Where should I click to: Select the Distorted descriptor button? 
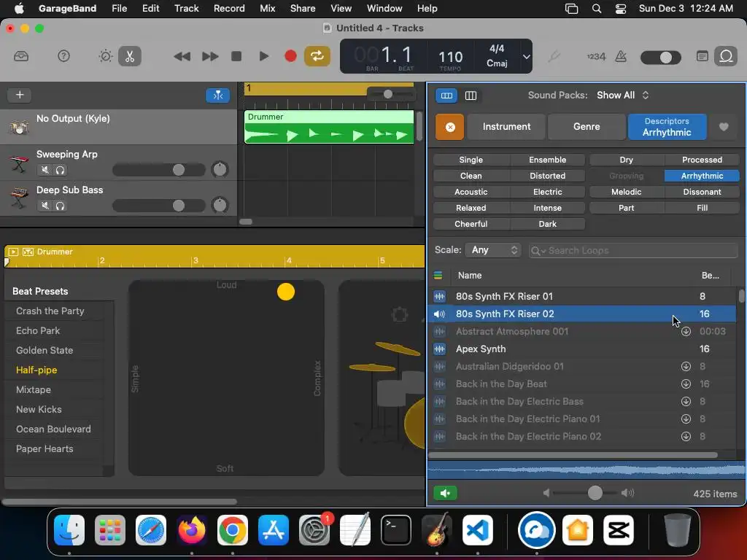coord(547,176)
